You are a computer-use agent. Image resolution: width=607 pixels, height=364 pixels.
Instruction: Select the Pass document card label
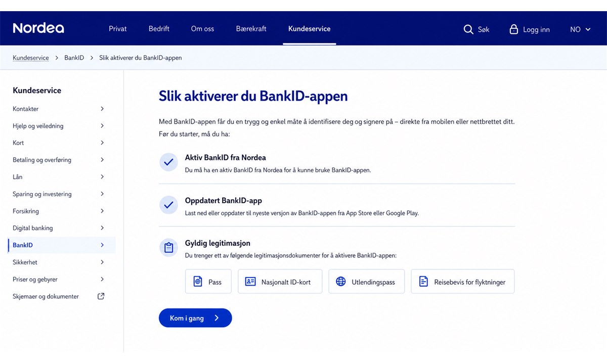pos(215,282)
